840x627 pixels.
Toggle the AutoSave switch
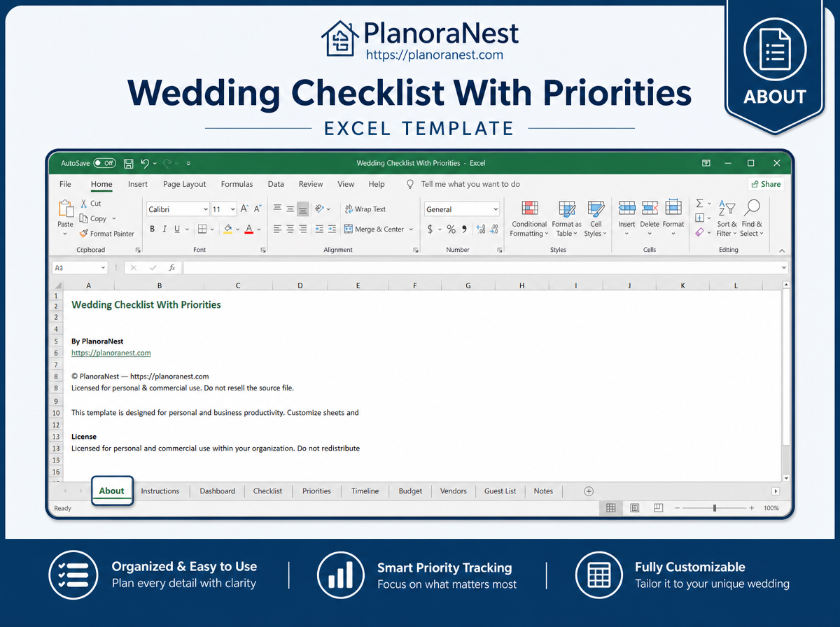pos(105,163)
